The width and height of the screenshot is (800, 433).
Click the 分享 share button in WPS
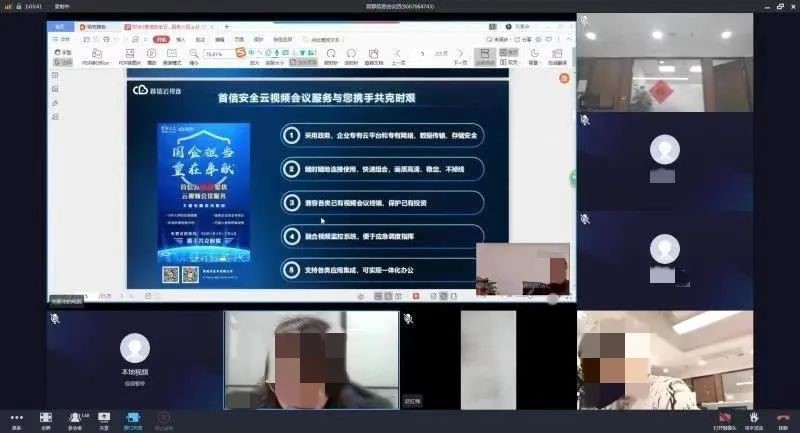pyautogui.click(x=523, y=39)
